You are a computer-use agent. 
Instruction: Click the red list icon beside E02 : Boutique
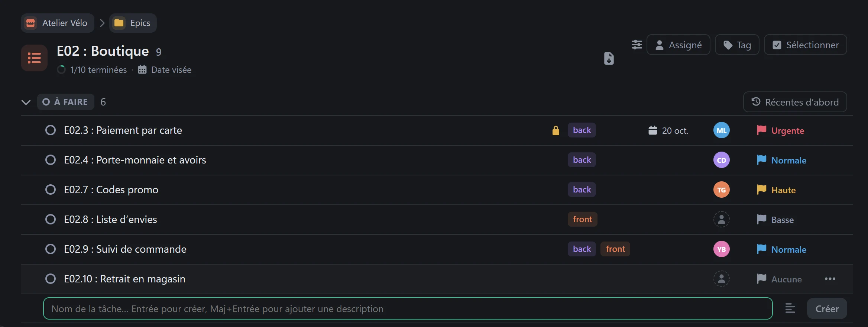(34, 58)
